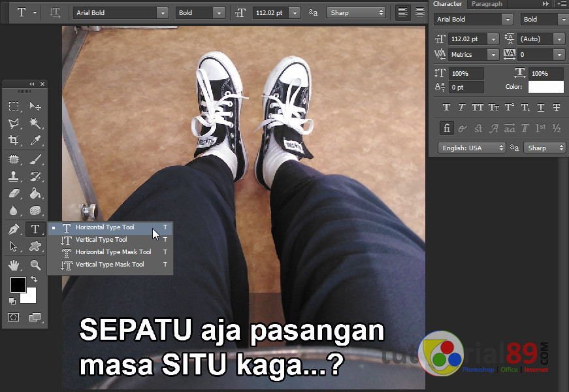Click the Type tool in toolbox
The image size is (569, 392).
pyautogui.click(x=35, y=229)
